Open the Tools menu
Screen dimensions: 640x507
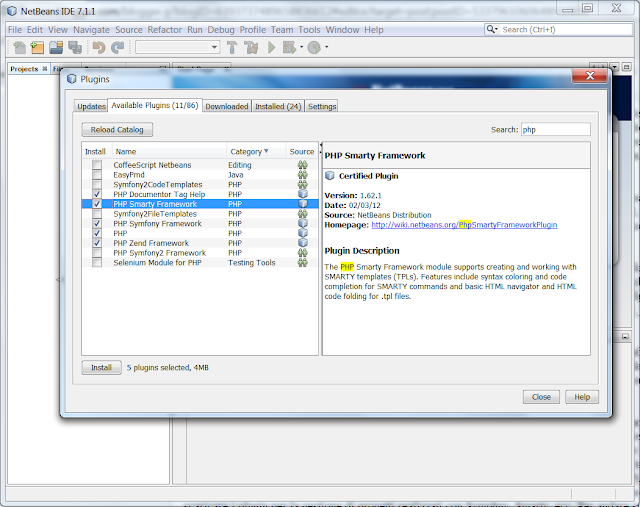coord(309,30)
